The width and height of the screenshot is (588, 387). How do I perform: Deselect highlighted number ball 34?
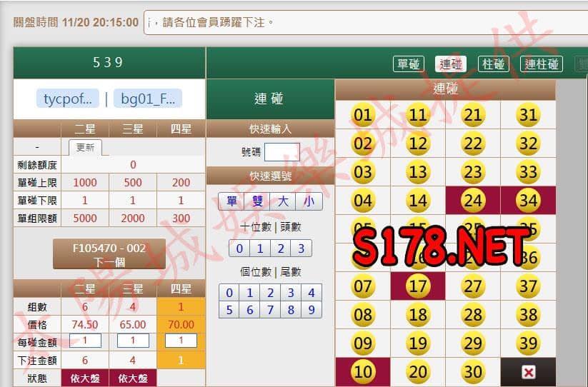[528, 201]
